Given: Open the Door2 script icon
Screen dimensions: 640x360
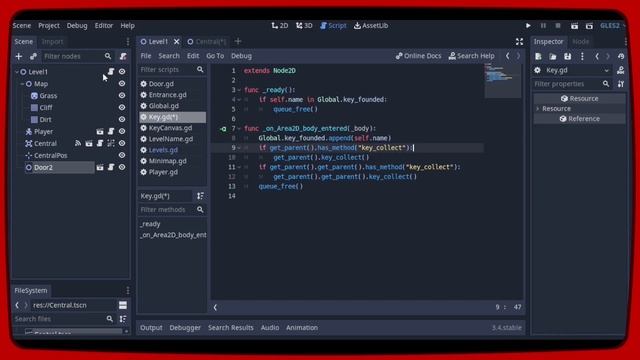Looking at the screenshot, I should (111, 167).
